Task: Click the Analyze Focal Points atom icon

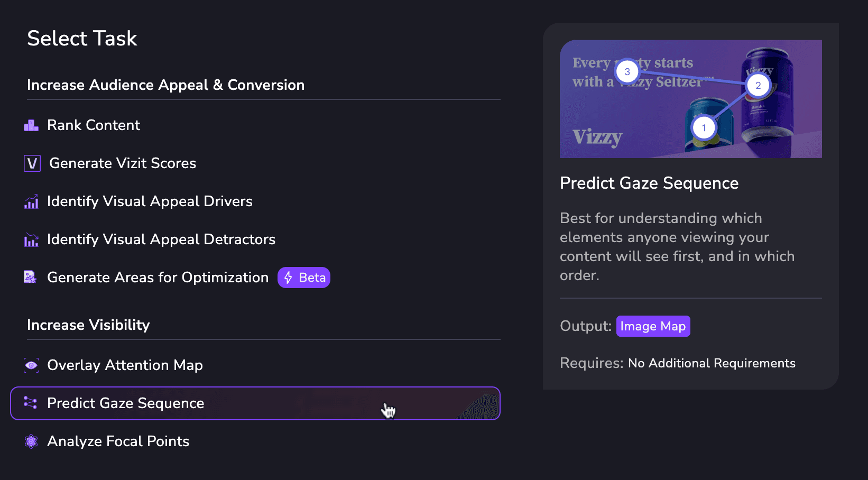Action: pos(31,441)
